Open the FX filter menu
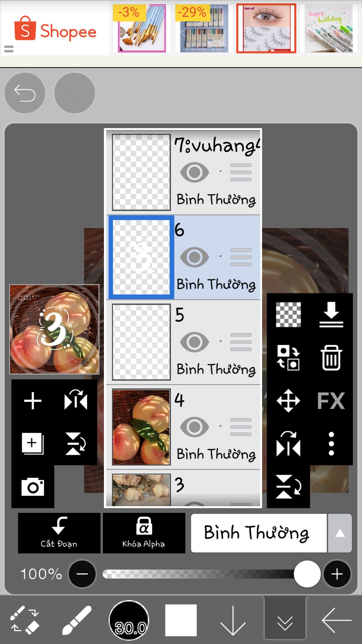Screen dimensions: 362x644 tap(331, 401)
